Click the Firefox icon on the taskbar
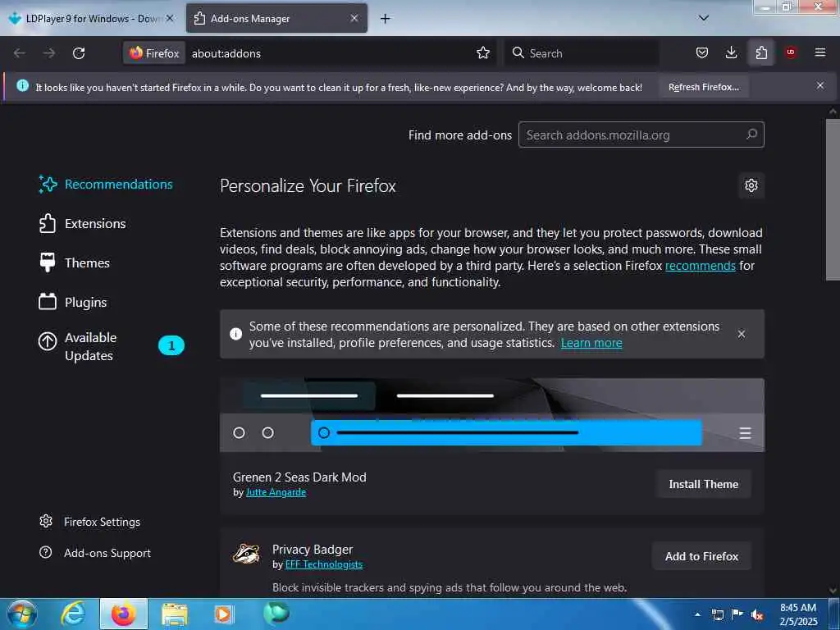 pyautogui.click(x=123, y=614)
